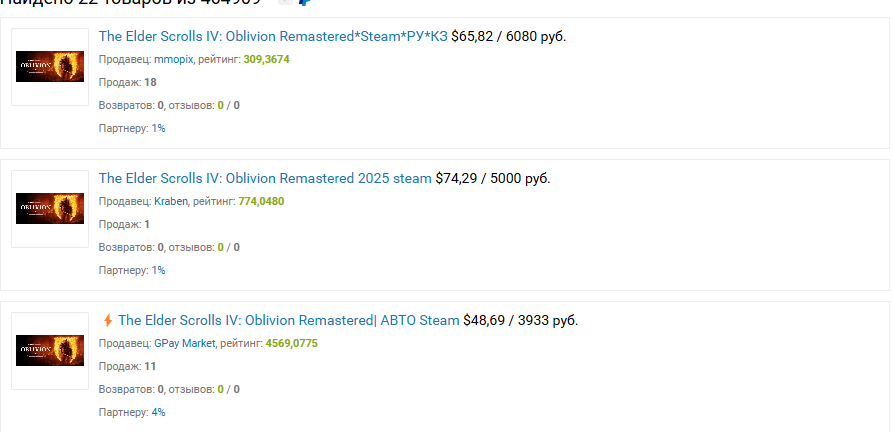The width and height of the screenshot is (894, 432).
Task: Click the 1% partner rate for Kraben listing
Action: tap(158, 270)
